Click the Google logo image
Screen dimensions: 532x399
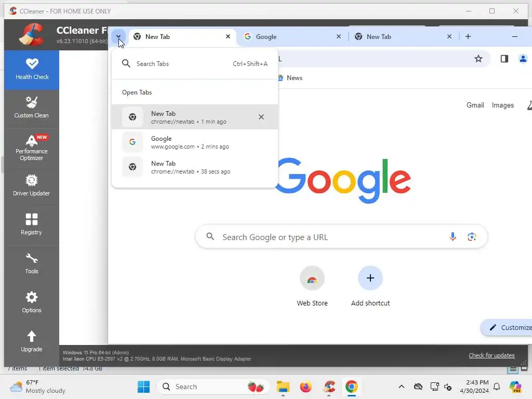pos(344,180)
